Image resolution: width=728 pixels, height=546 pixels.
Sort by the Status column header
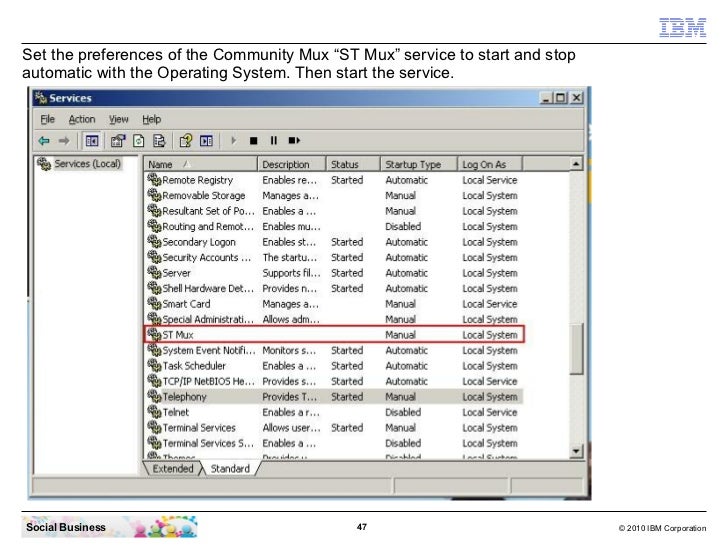click(353, 164)
